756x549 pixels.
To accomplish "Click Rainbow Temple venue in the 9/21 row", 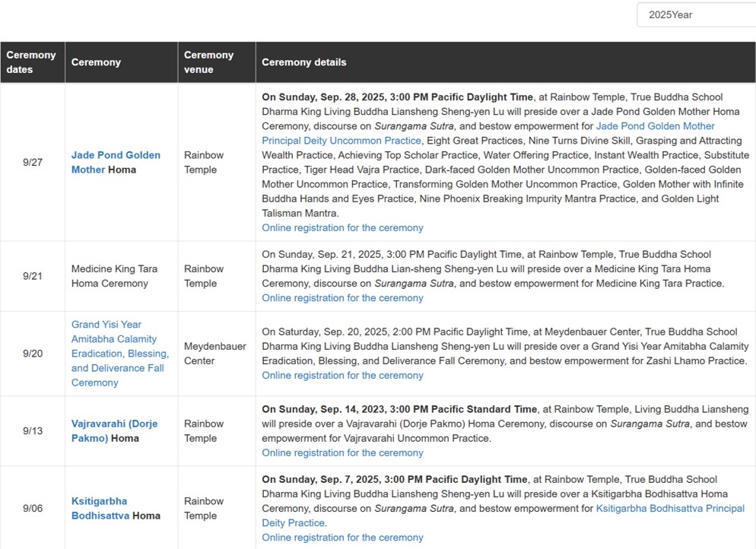I will [x=204, y=276].
